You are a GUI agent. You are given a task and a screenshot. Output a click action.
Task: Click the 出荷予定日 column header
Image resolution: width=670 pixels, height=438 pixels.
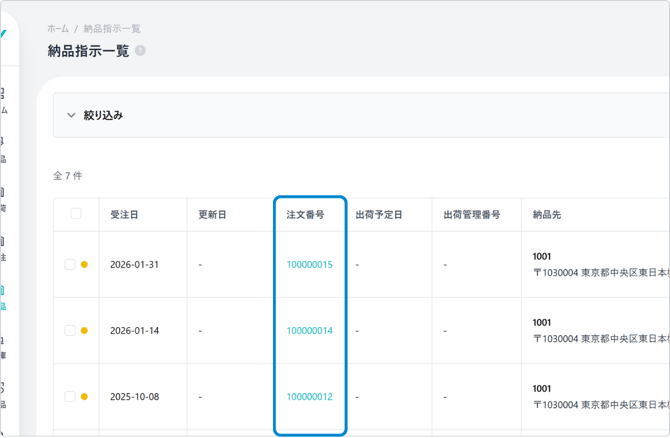click(378, 215)
